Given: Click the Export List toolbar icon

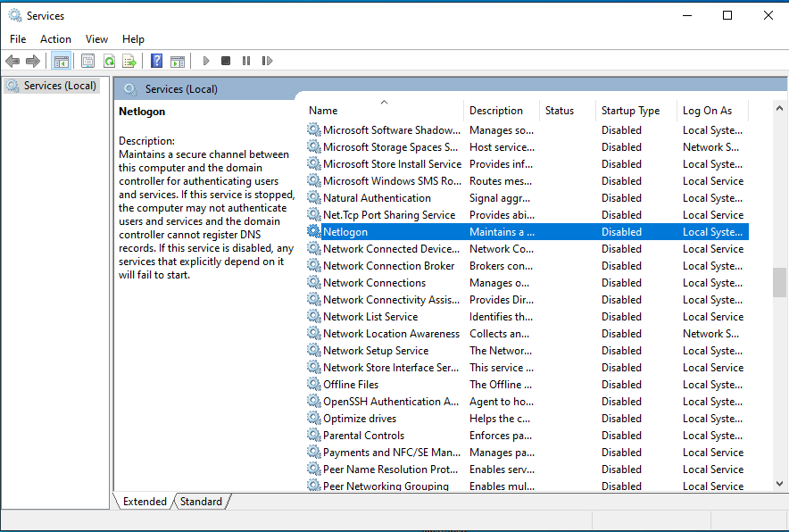Looking at the screenshot, I should pos(129,61).
